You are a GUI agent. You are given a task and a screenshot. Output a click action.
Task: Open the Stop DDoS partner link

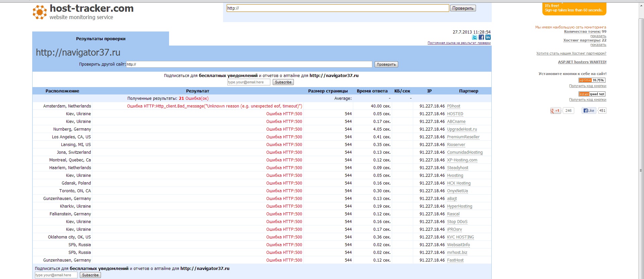pyautogui.click(x=457, y=222)
